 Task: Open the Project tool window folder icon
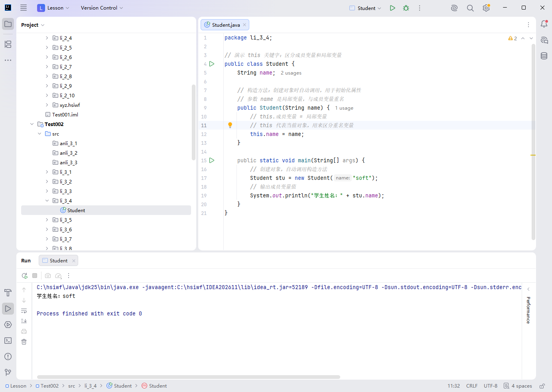pyautogui.click(x=8, y=24)
